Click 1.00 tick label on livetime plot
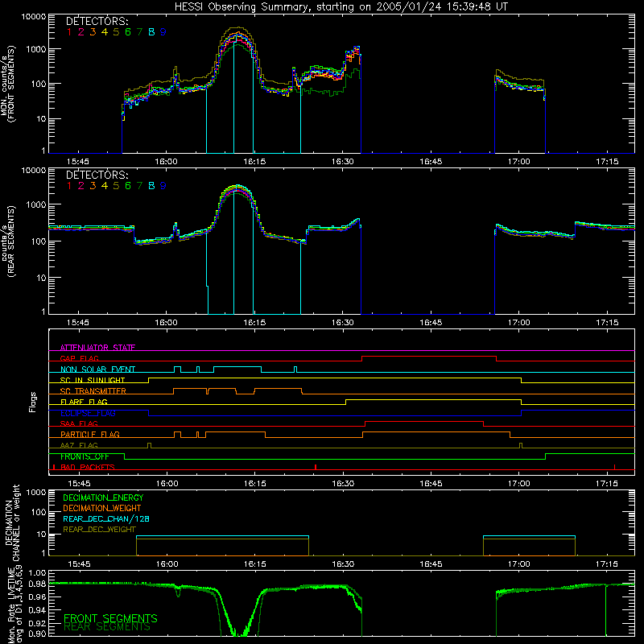This screenshot has height=644, width=644. click(37, 572)
